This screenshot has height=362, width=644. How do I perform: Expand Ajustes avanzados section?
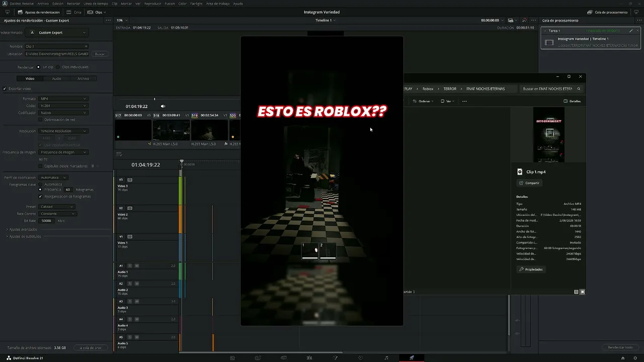(x=22, y=229)
